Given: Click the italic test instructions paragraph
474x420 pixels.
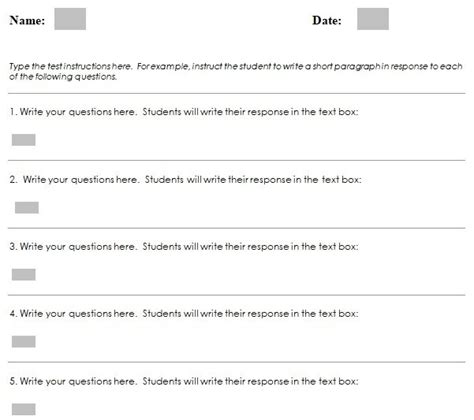Looking at the screenshot, I should [236, 71].
